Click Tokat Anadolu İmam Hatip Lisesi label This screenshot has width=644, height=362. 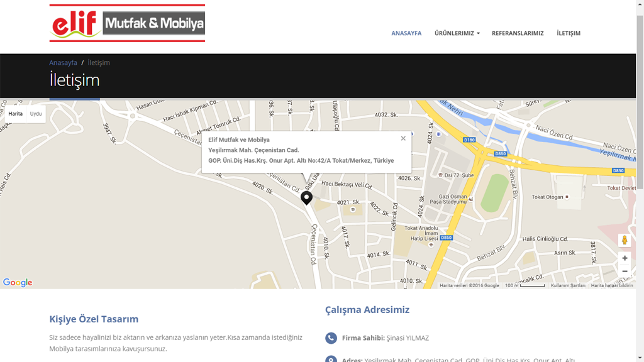click(x=422, y=233)
